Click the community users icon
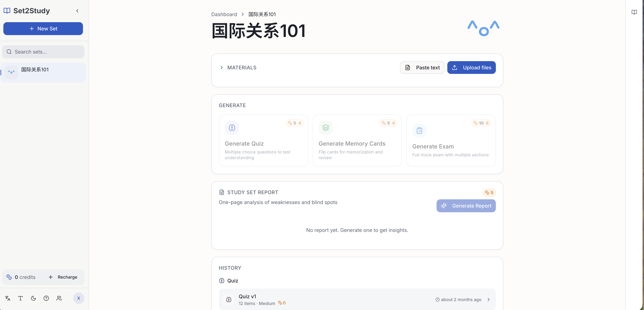 coord(59,298)
